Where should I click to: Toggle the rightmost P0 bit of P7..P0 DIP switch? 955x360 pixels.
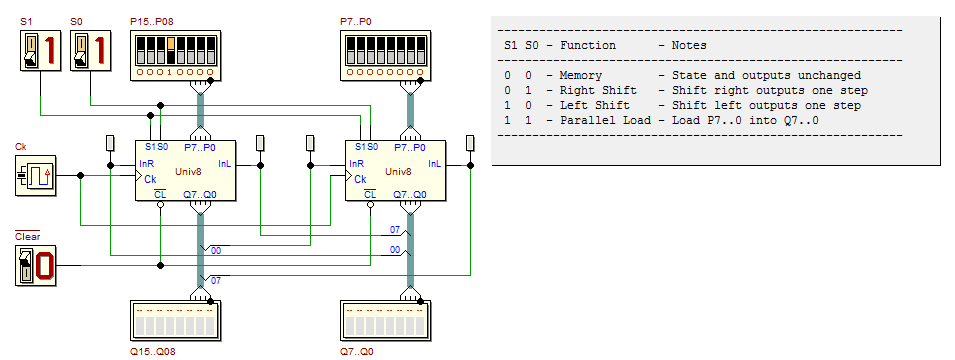[x=420, y=51]
